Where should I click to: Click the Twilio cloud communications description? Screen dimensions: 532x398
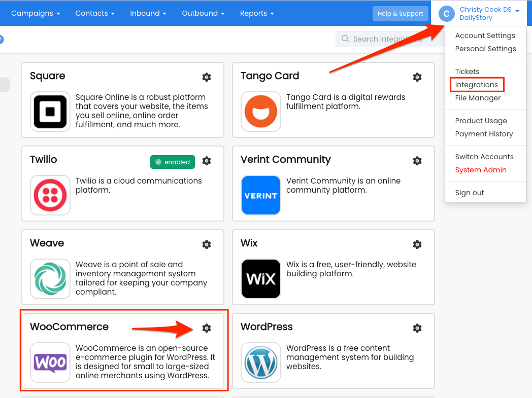(x=139, y=185)
